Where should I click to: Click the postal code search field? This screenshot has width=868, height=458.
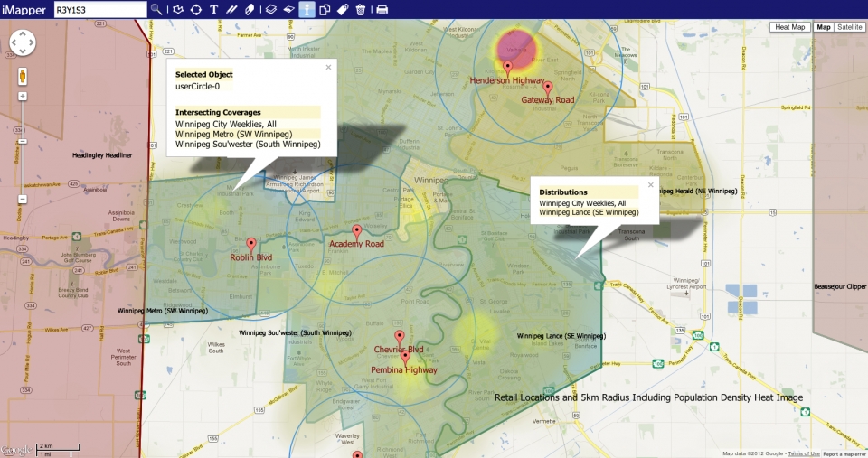coord(100,9)
